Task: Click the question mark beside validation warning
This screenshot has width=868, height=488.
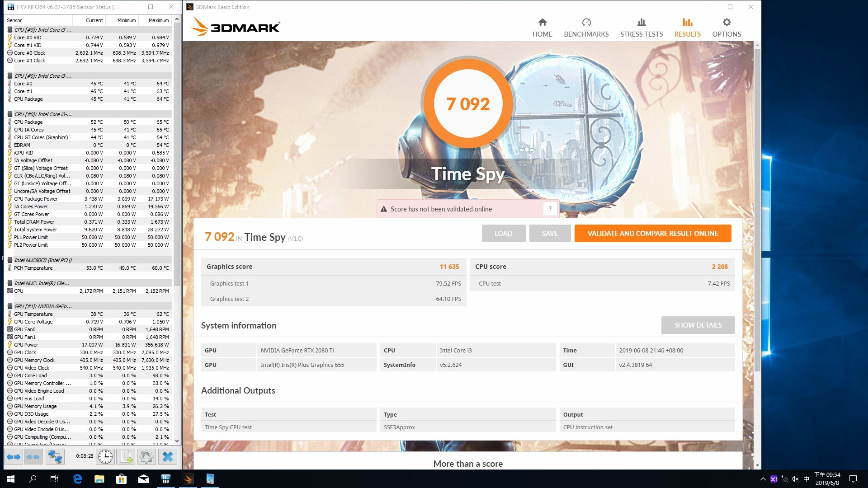Action: tap(550, 209)
